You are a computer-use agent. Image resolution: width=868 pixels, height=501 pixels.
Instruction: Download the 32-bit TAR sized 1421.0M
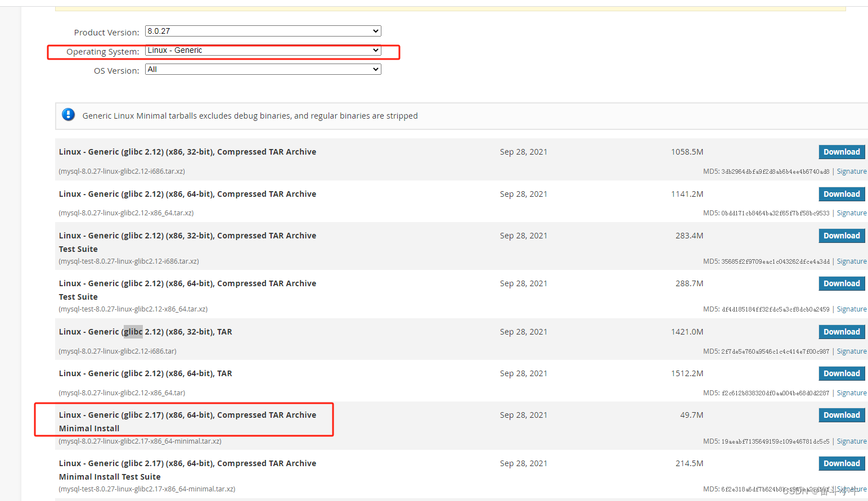coord(842,332)
